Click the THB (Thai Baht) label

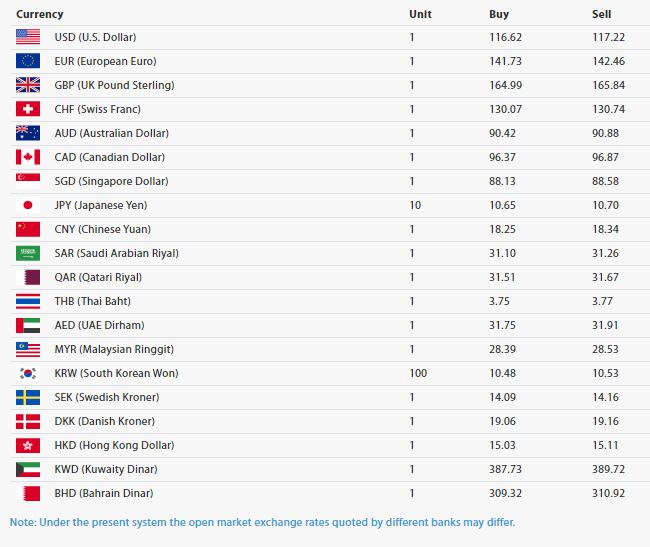pyautogui.click(x=92, y=301)
